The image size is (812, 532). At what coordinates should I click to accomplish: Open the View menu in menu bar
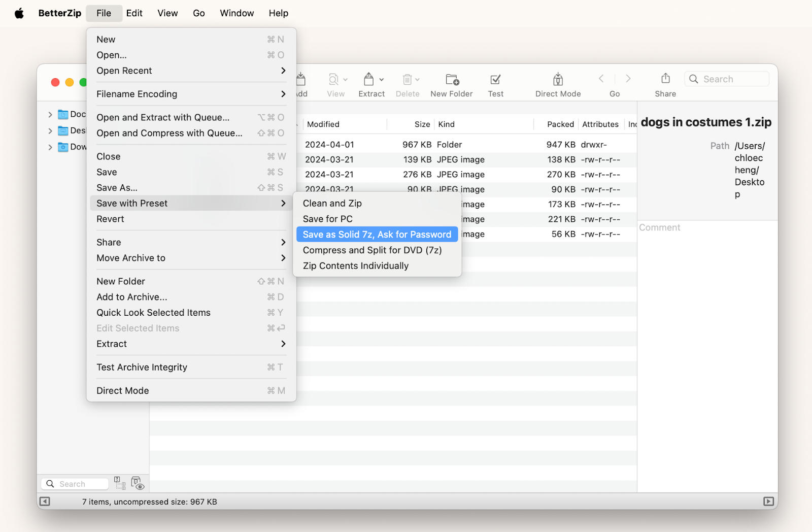click(167, 13)
